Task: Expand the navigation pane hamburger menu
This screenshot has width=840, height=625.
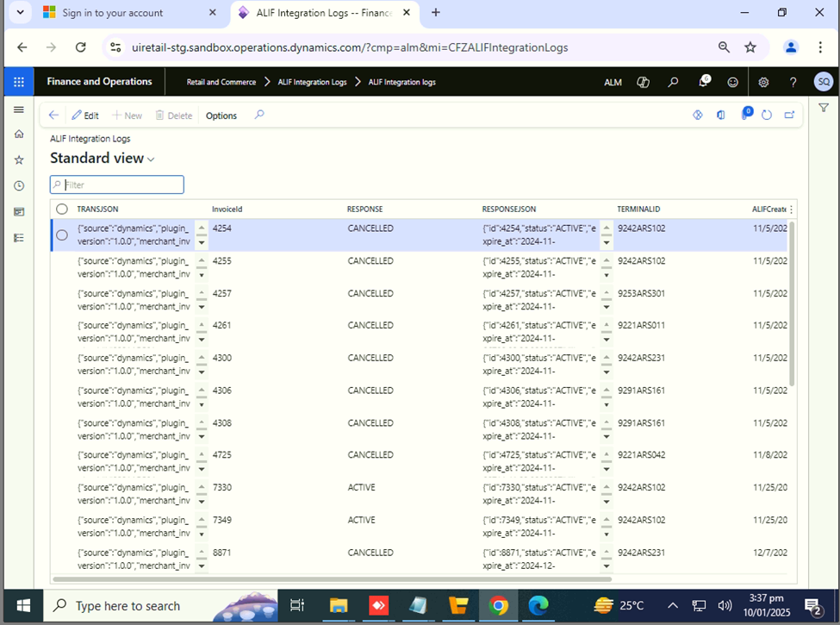Action: (19, 109)
